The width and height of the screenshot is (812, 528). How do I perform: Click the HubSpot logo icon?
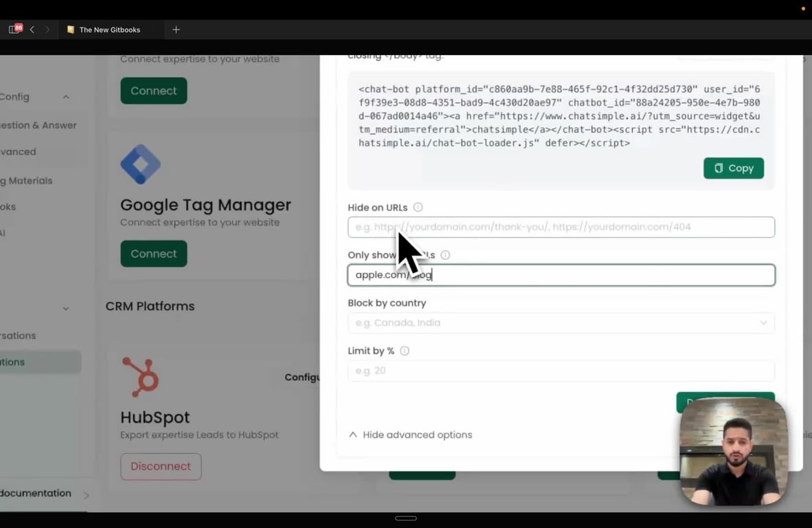(140, 377)
